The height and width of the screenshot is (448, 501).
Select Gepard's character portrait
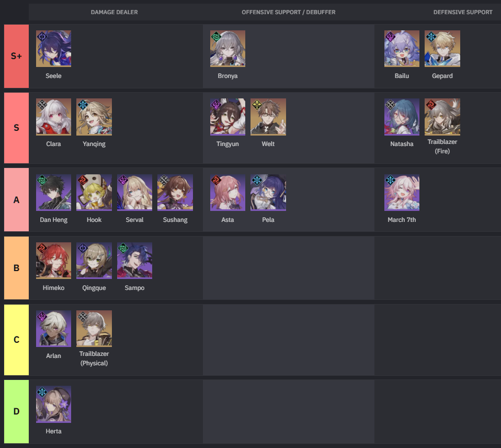(x=442, y=49)
